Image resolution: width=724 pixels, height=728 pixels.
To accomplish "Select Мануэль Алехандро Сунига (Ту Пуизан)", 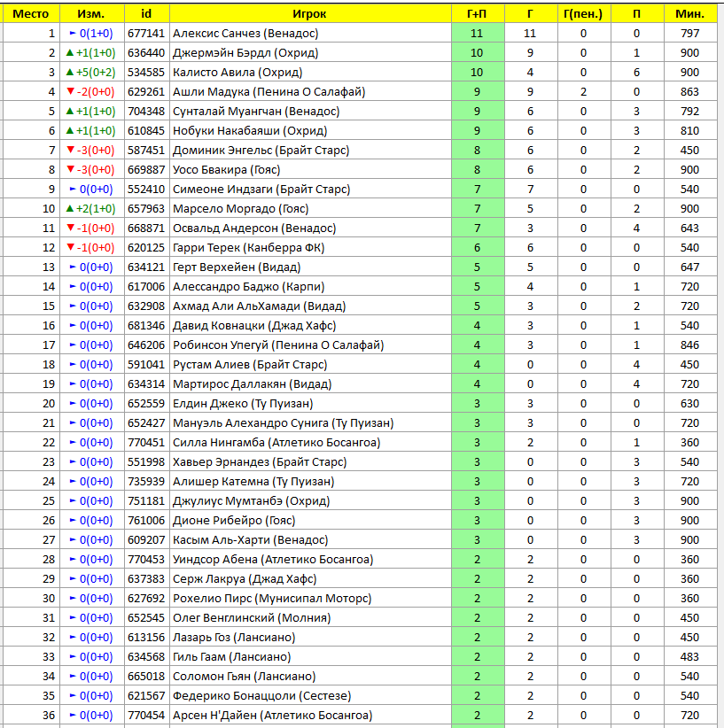I will (x=310, y=423).
